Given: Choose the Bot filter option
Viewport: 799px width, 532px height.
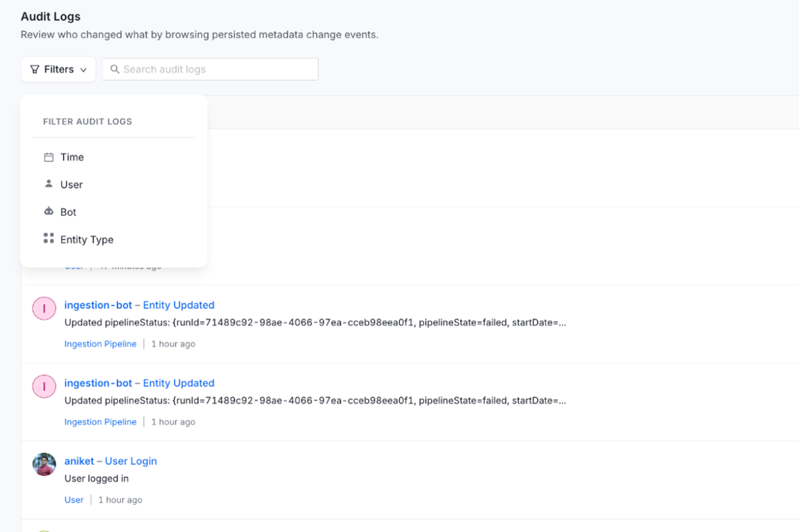Looking at the screenshot, I should [68, 212].
